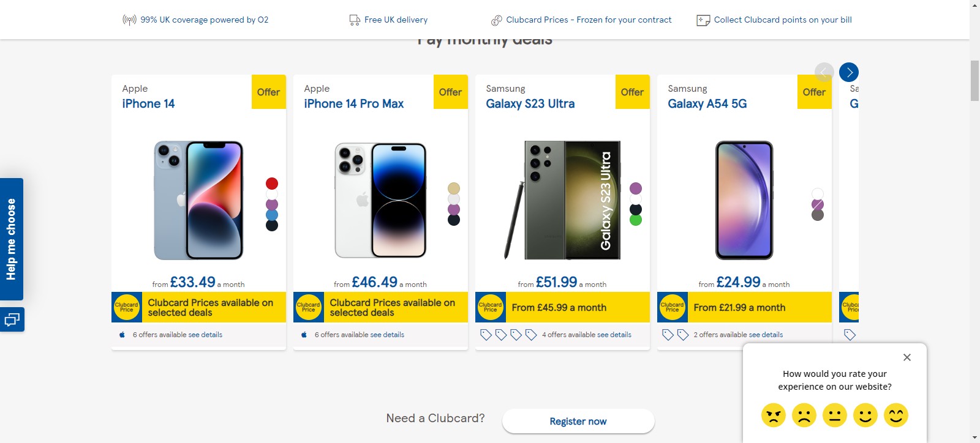This screenshot has height=443, width=980.
Task: Click the iPhone 14 Pro Max phone image
Action: point(380,200)
